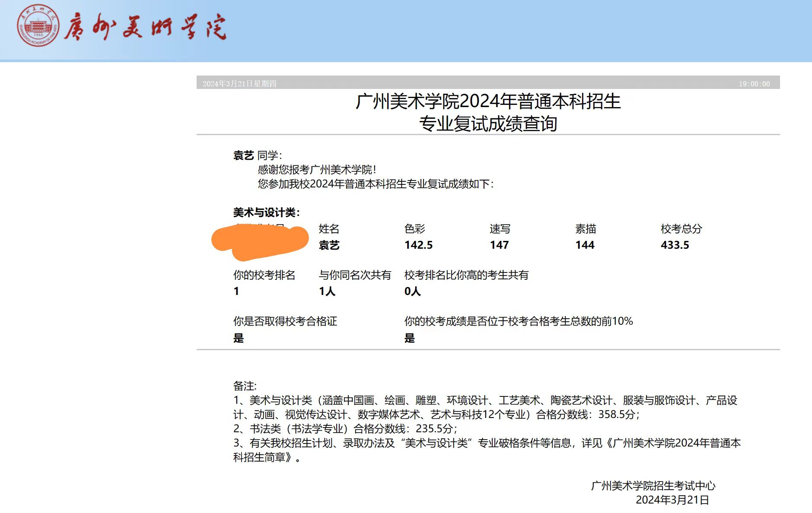Click the 色彩 score 142.5
Screen dimensions: 812x513
click(x=418, y=245)
